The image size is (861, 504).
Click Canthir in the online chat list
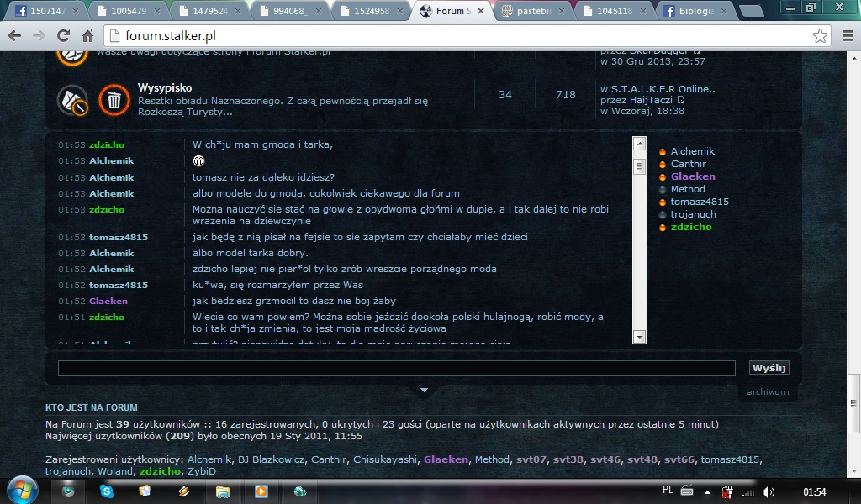pos(688,164)
